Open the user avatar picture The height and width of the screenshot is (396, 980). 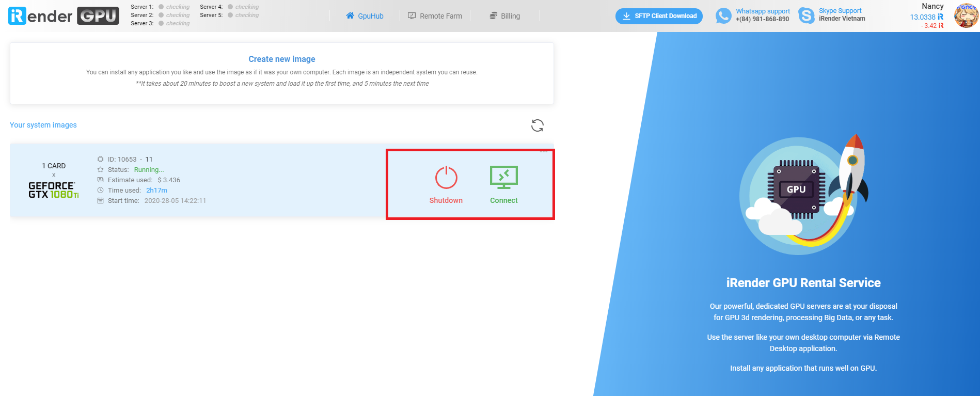point(966,15)
